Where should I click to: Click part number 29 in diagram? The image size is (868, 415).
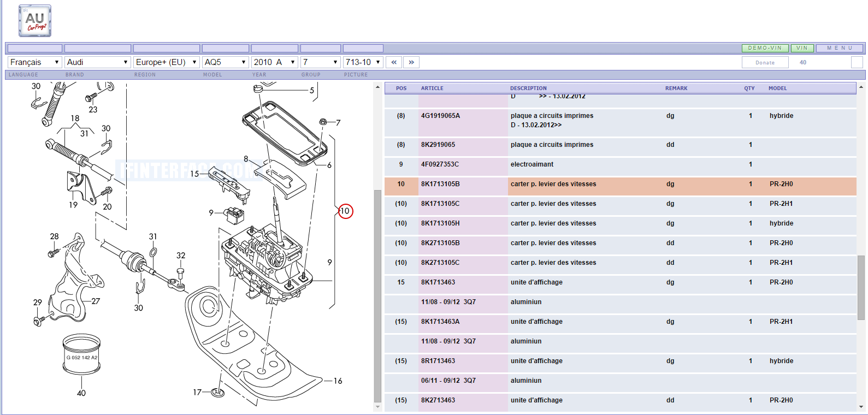[x=38, y=303]
